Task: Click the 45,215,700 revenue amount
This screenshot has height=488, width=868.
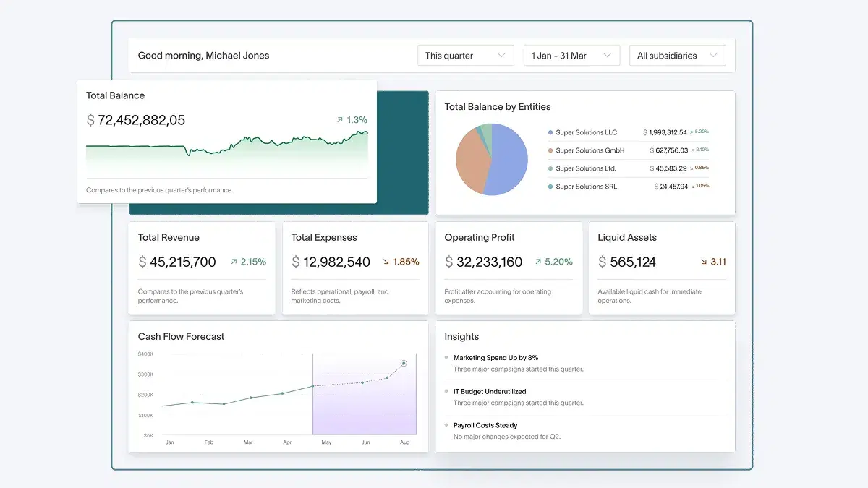Action: [x=182, y=262]
